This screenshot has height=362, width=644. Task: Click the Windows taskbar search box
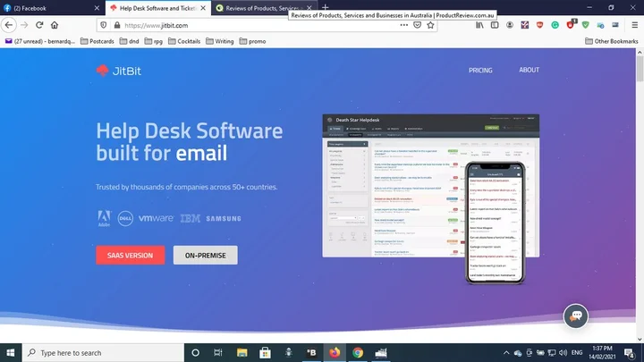98,352
